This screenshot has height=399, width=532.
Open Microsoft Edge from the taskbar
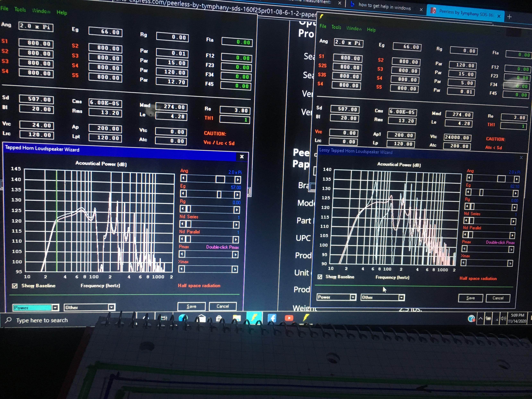[x=183, y=318]
